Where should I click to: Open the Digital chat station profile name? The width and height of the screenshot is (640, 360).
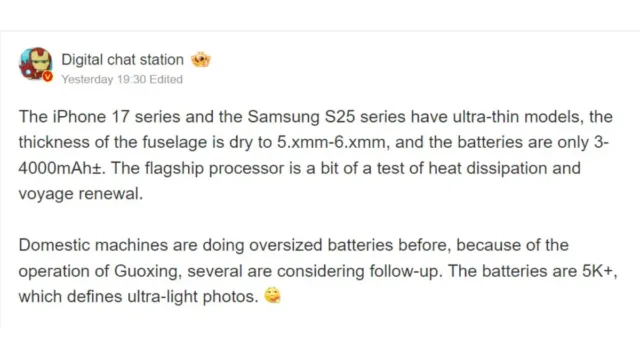click(122, 60)
